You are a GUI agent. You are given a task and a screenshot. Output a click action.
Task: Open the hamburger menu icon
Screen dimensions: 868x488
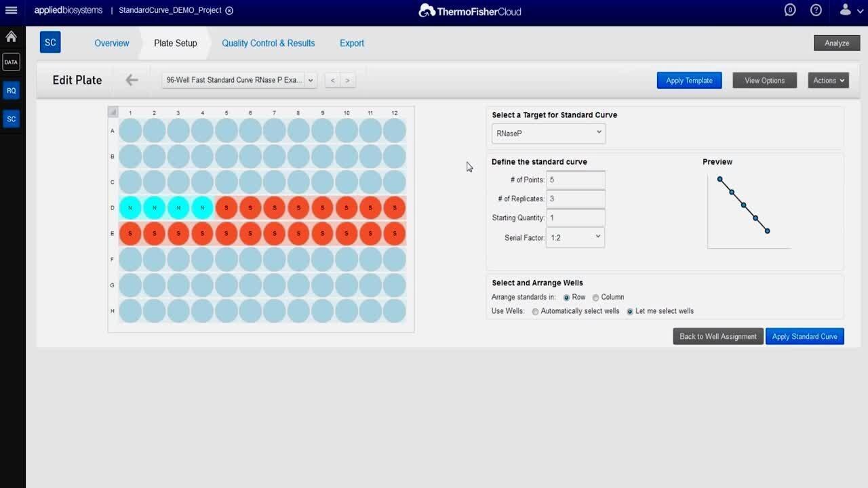[11, 10]
